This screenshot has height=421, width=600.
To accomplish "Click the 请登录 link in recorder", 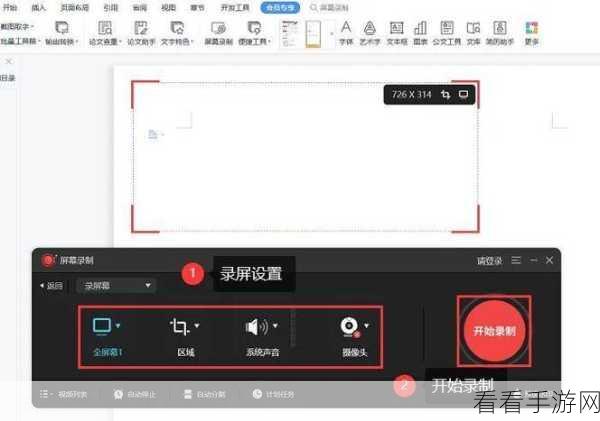I will point(489,261).
